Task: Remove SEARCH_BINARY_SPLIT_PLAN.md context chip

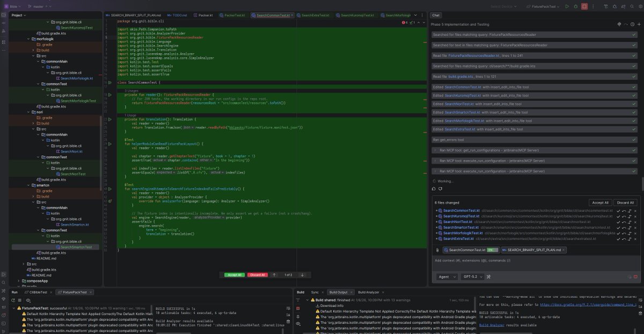Action: tap(563, 250)
